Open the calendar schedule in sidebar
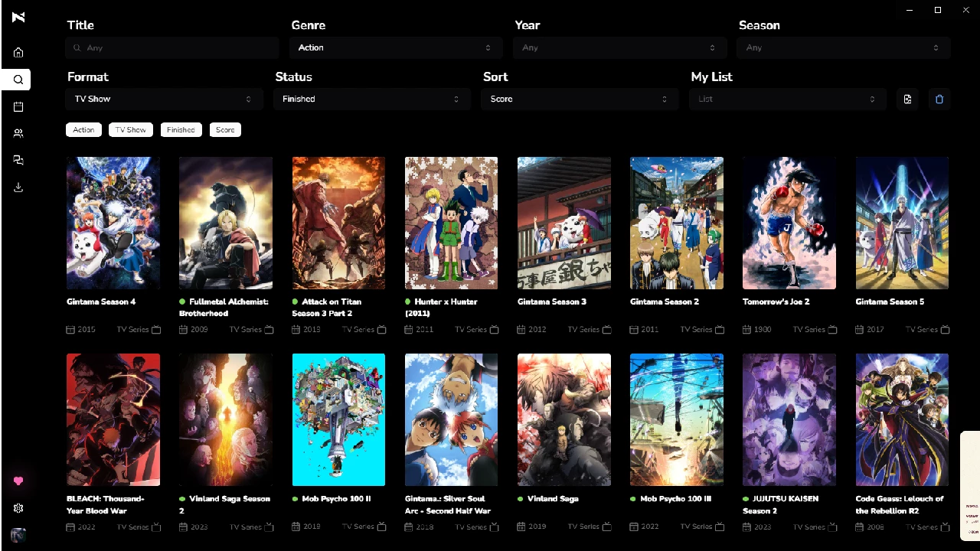 (x=18, y=107)
